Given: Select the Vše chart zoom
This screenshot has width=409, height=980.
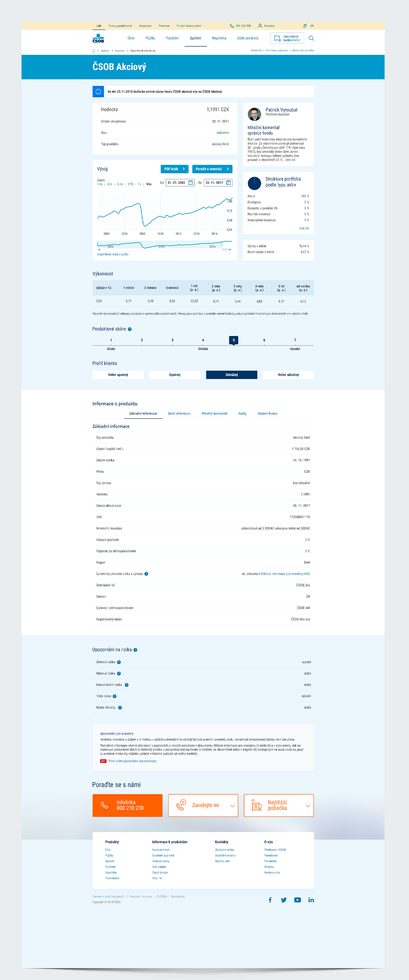Looking at the screenshot, I should tap(149, 184).
